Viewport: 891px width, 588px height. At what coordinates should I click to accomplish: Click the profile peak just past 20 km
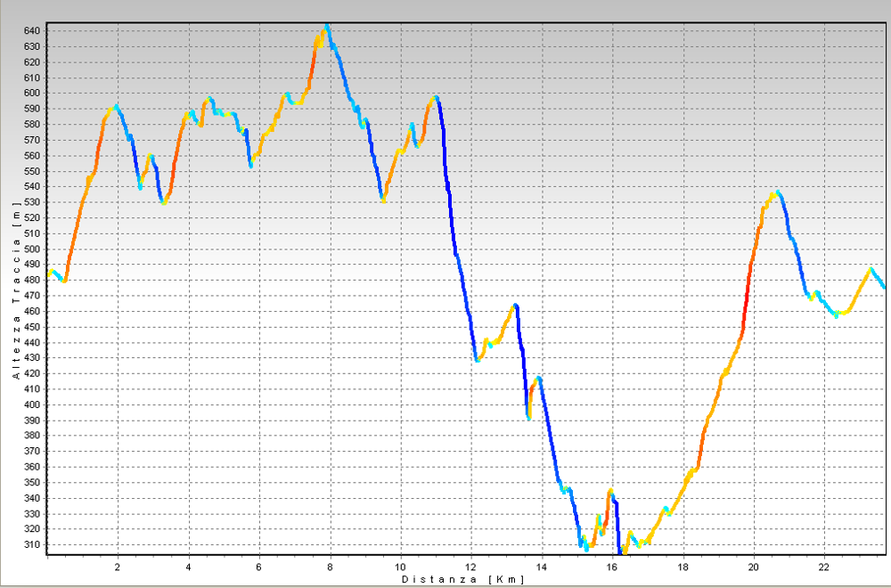(x=777, y=192)
